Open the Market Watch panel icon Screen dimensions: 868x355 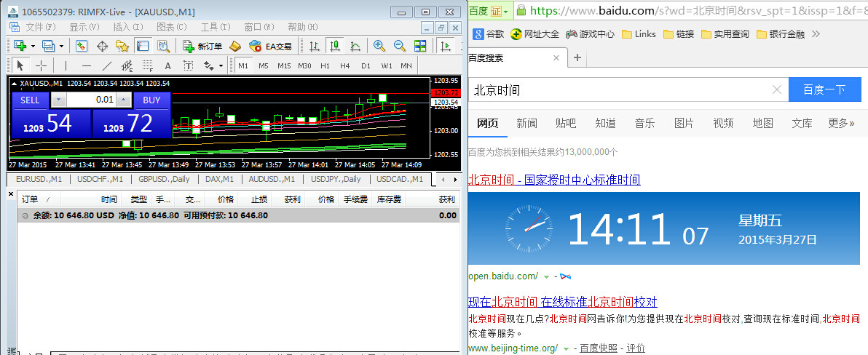click(82, 46)
